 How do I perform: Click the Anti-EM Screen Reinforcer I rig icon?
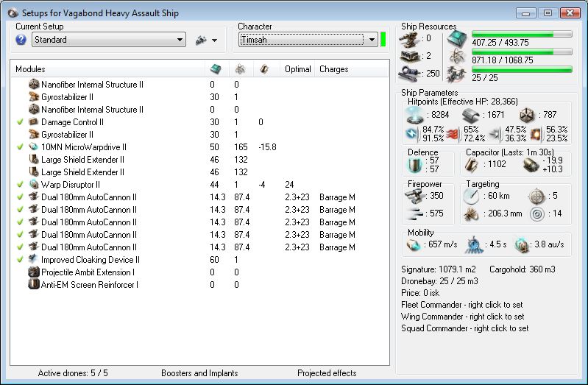[x=34, y=284]
